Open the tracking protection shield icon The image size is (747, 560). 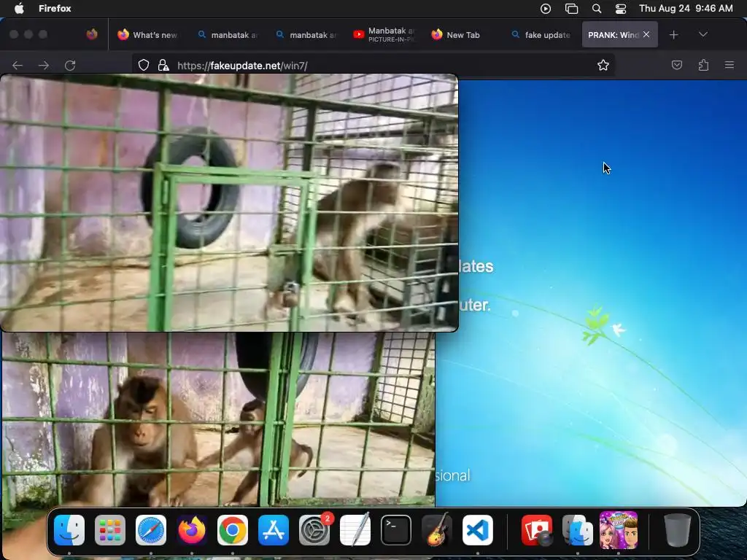[x=144, y=65]
